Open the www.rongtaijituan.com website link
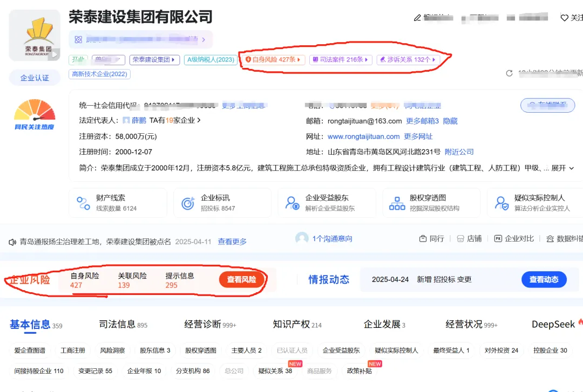Screen dimensions: 583x392 (364, 136)
